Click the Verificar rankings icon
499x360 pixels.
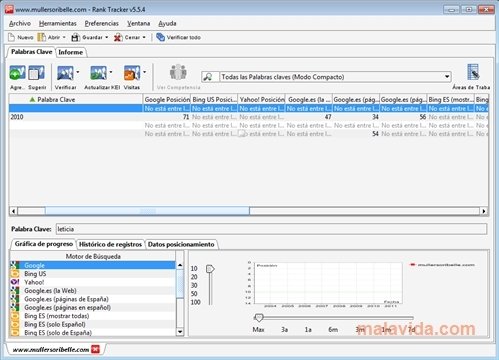65,73
